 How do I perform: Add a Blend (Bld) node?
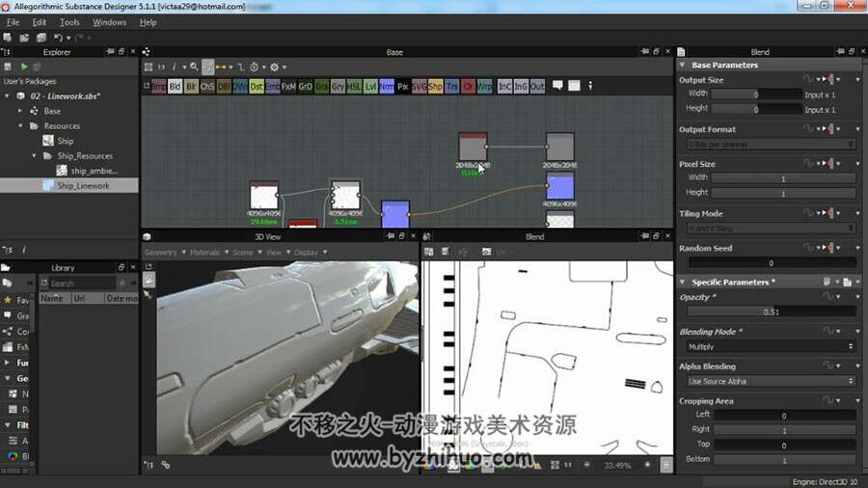tap(175, 86)
